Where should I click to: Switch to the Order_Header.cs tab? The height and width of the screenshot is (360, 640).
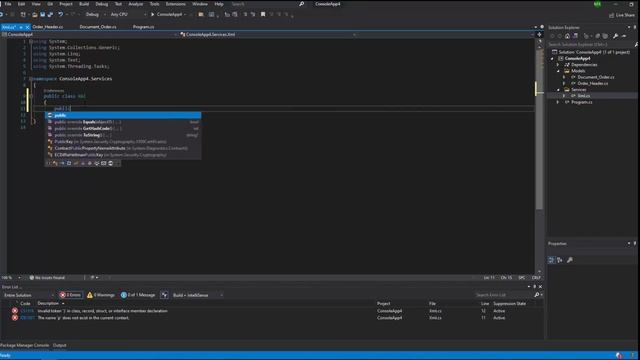coord(48,27)
